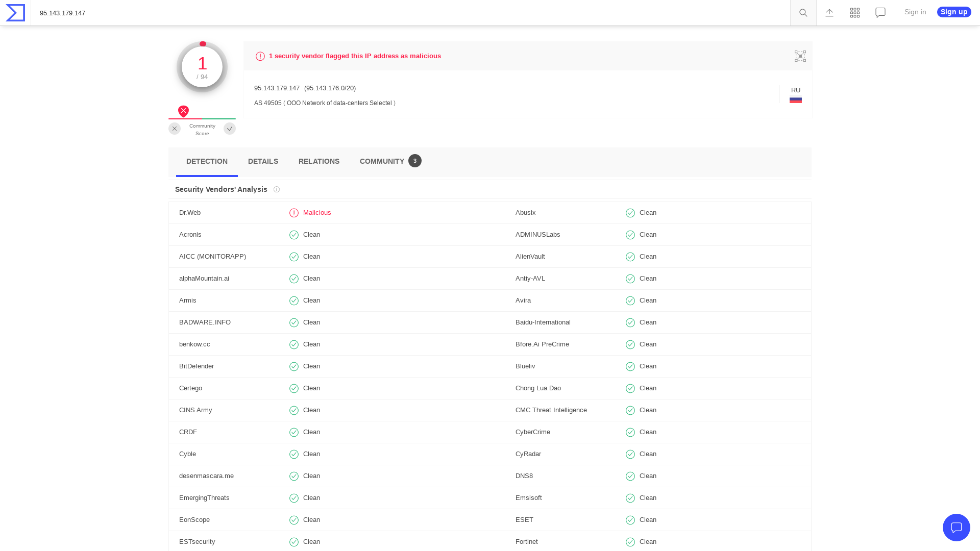This screenshot has height=551, width=980.
Task: Click the ADMINUSLabs vendor name
Action: point(538,235)
